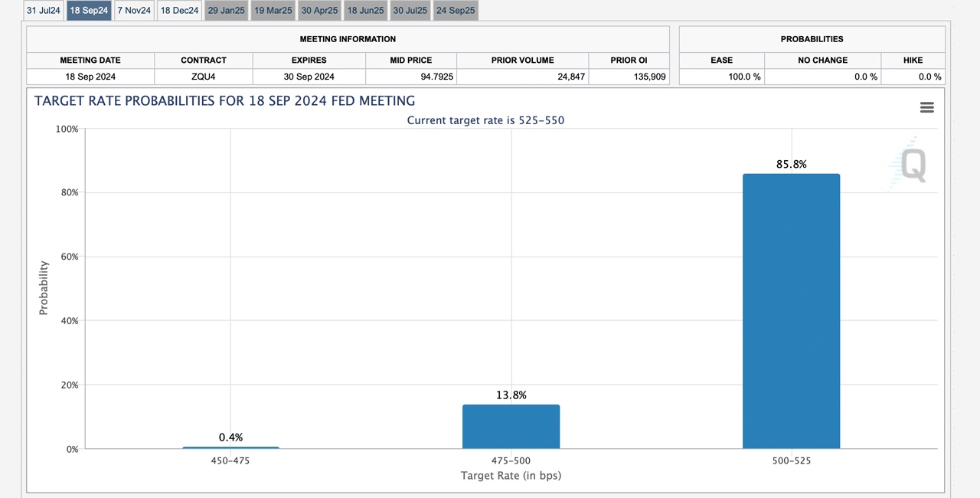Screen dimensions: 980x498
Task: Click the ZQU4 contract cell
Action: tap(203, 77)
